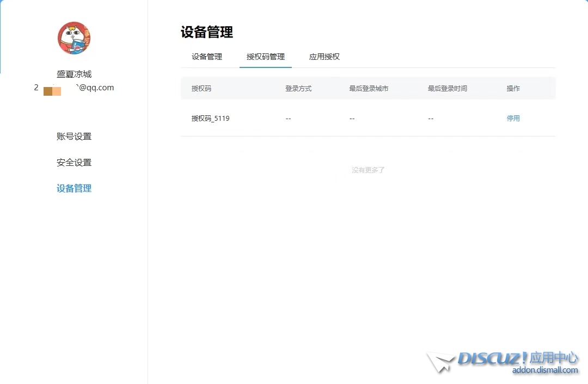588x384 pixels.
Task: Switch to the 应用授权 tab
Action: 324,56
